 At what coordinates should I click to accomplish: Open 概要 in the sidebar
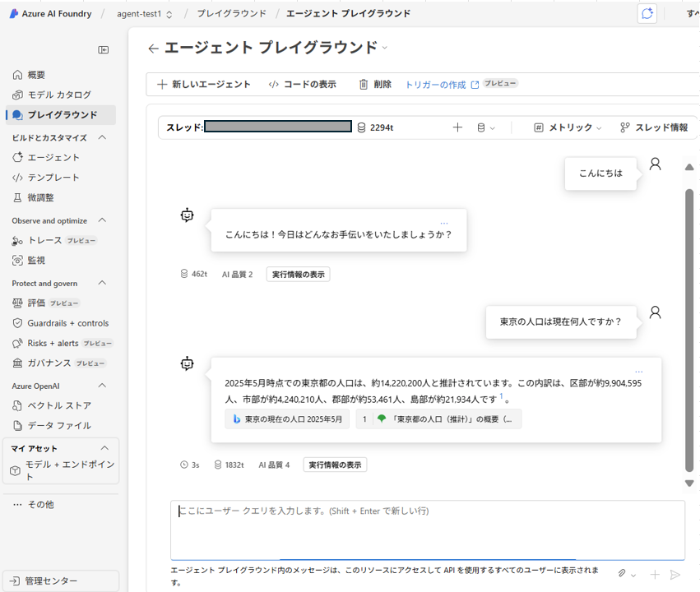(60, 75)
